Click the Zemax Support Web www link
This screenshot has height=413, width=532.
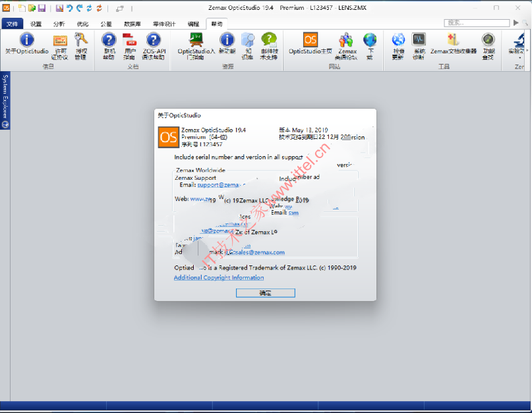point(200,199)
